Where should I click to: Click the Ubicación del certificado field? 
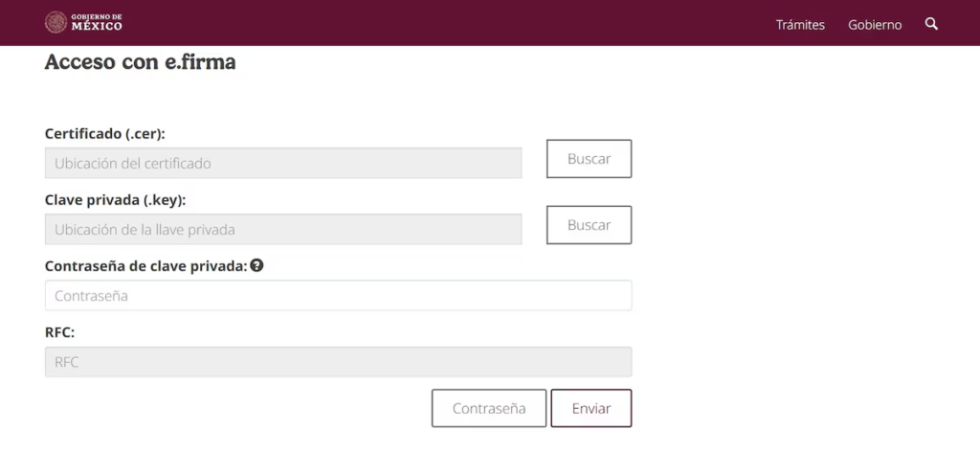(x=283, y=163)
